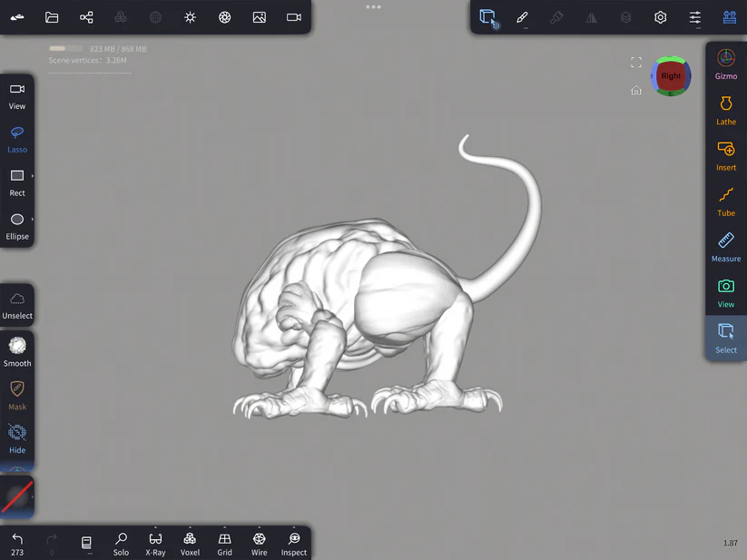Click the Right face of view cube

(671, 75)
